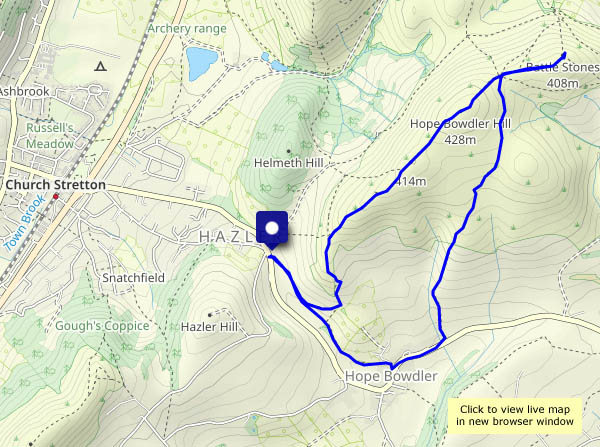Open live map in new browser window
600x447 pixels.
[x=515, y=416]
